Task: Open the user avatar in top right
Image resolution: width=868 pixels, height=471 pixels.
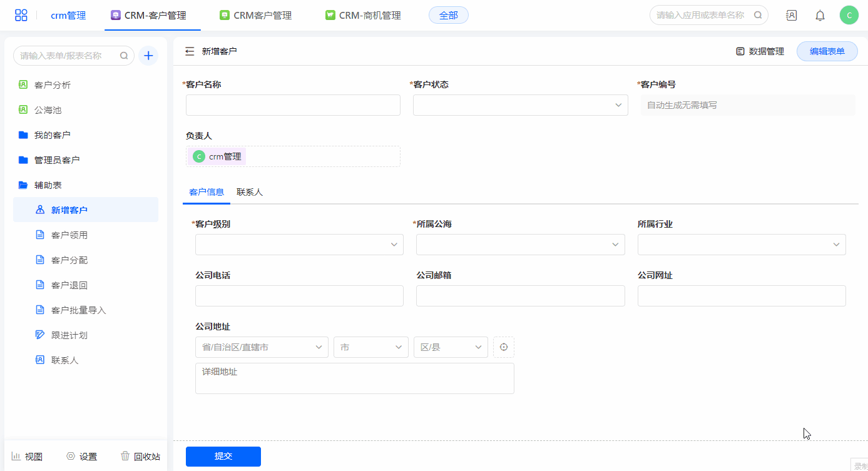Action: tap(849, 16)
